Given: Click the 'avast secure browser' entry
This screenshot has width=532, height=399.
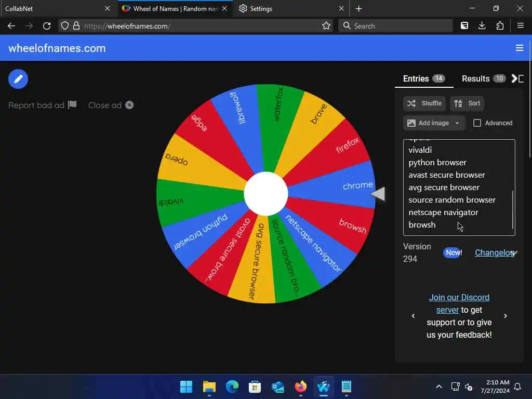Looking at the screenshot, I should coord(446,175).
